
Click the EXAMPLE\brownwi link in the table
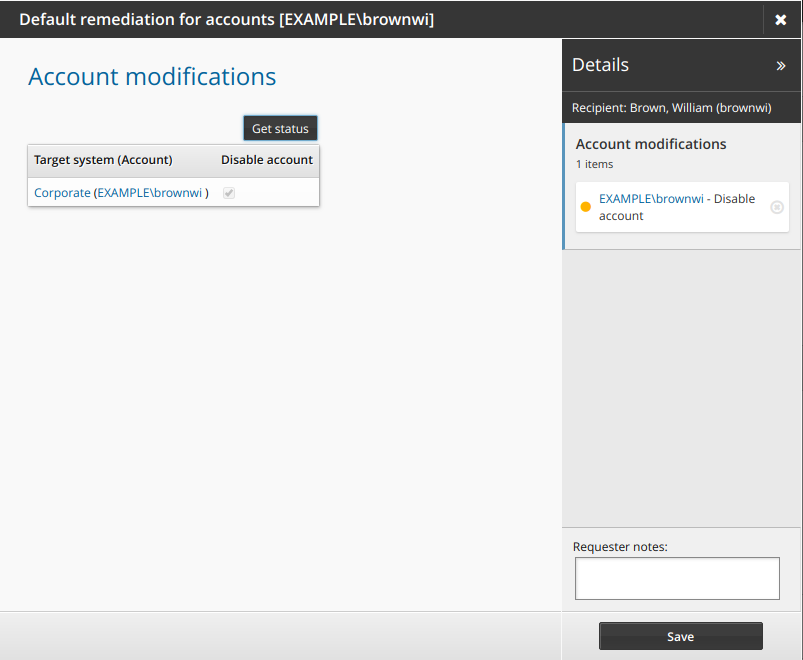150,192
